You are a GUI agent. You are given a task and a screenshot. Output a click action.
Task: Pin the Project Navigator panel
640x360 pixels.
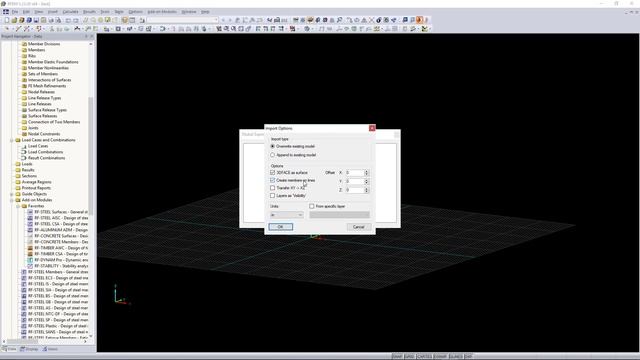click(86, 36)
